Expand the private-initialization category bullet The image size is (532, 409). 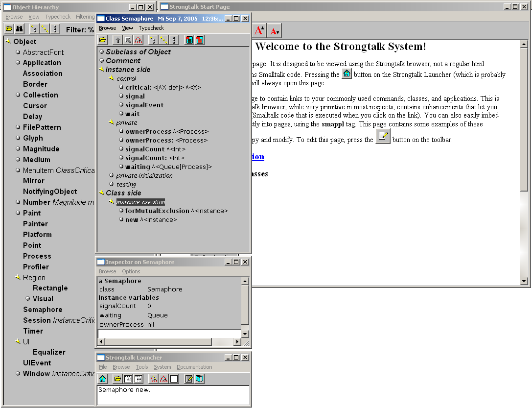coord(111,175)
